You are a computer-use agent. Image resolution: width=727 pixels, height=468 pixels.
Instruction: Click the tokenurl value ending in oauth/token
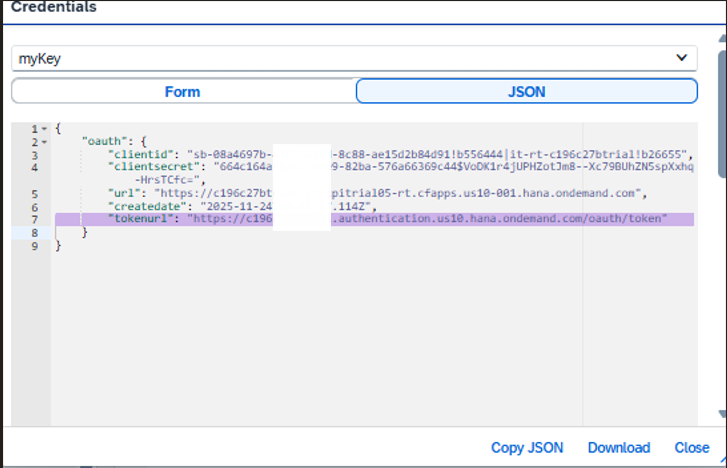click(427, 219)
